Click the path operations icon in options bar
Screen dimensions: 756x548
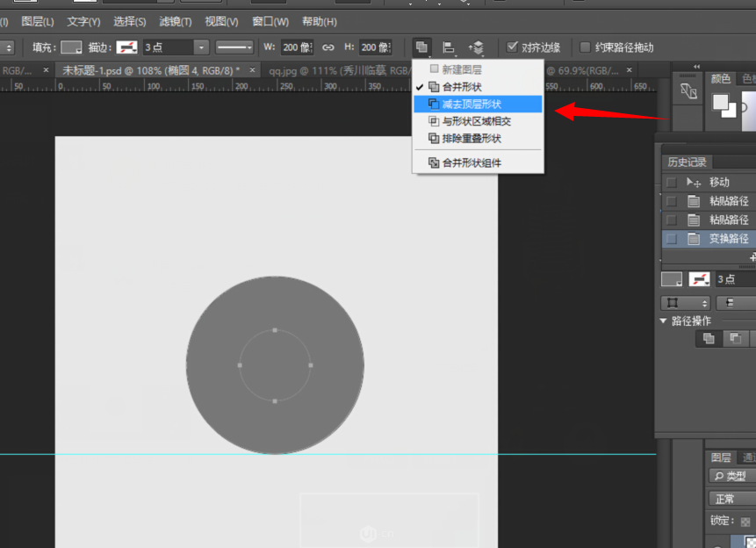point(422,47)
